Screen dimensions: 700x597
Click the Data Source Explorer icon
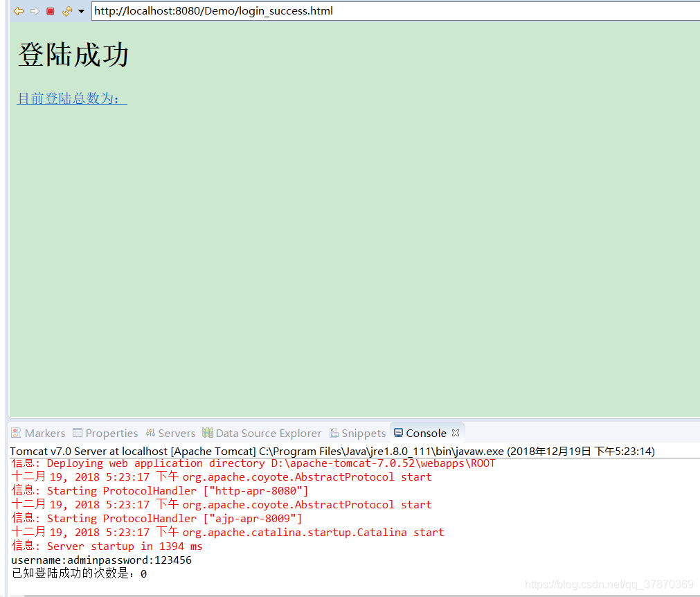point(208,432)
